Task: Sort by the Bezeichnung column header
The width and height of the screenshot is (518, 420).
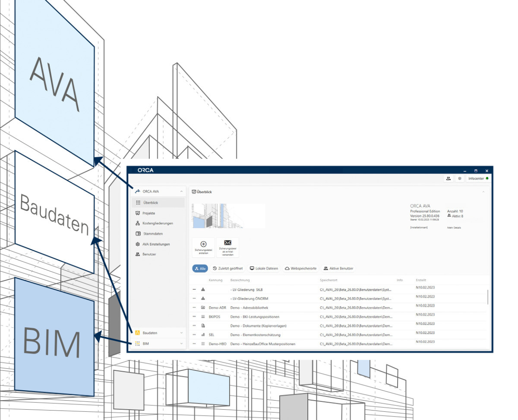Action: (240, 280)
